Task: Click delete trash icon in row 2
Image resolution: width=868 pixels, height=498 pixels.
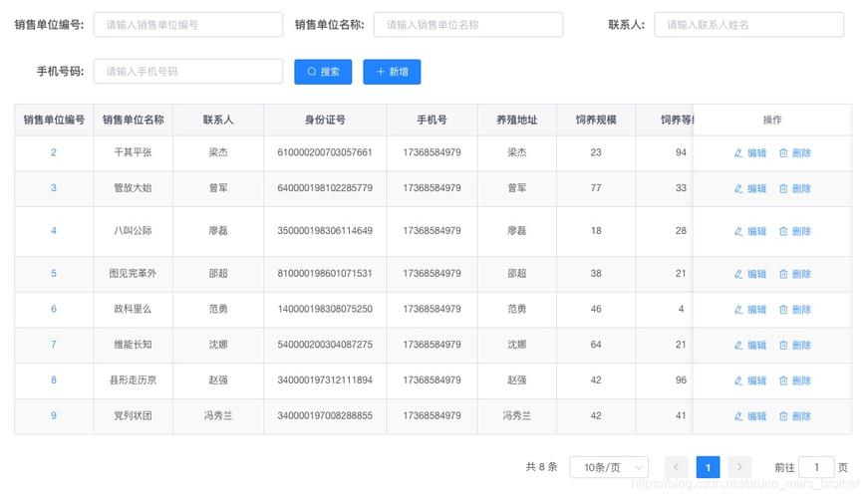Action: 783,153
